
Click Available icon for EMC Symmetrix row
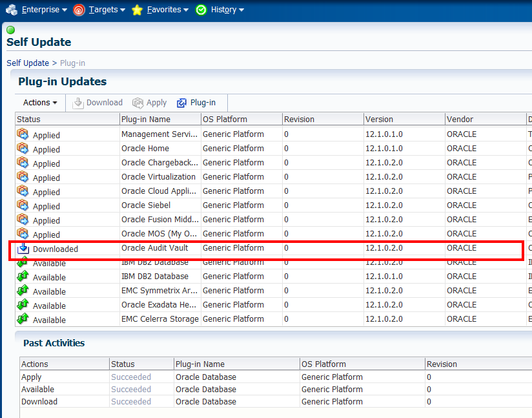click(x=23, y=291)
